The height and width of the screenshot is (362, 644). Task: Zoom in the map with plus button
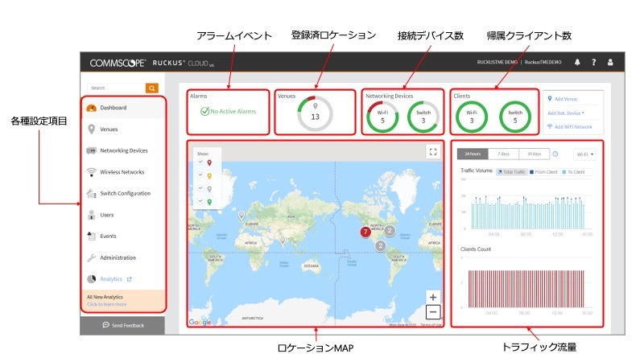(x=433, y=297)
